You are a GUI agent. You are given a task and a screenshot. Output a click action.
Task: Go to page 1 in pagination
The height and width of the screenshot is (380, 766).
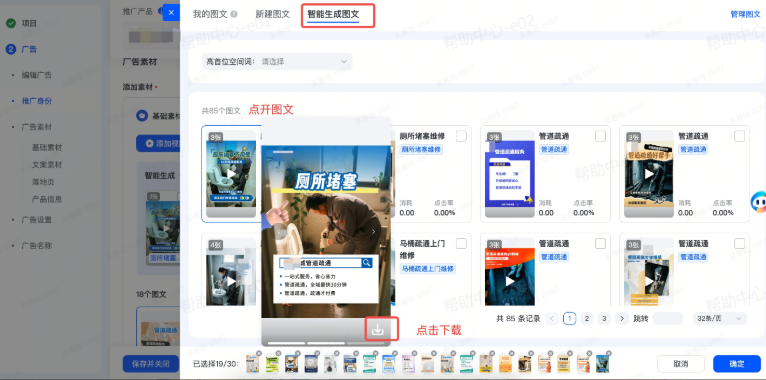(570, 318)
